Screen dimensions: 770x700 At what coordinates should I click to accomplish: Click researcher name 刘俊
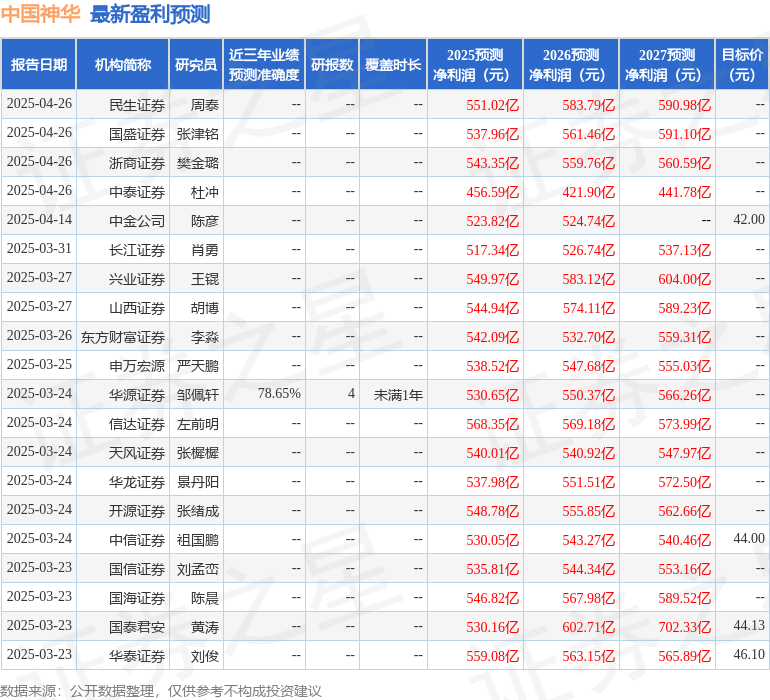[x=205, y=656]
